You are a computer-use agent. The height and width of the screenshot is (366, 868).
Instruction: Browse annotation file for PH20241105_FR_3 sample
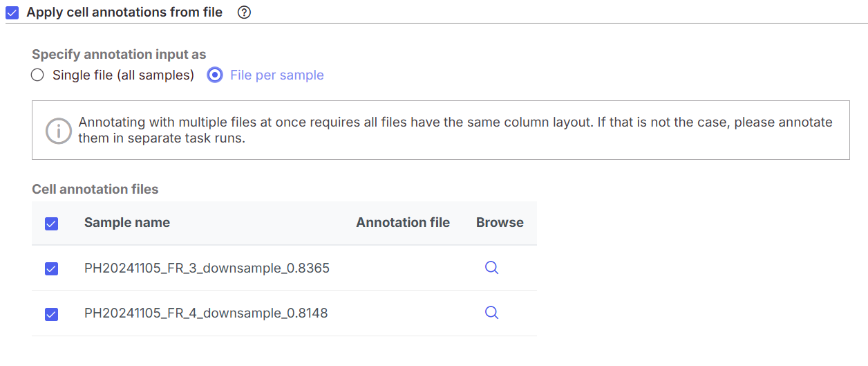click(x=491, y=268)
